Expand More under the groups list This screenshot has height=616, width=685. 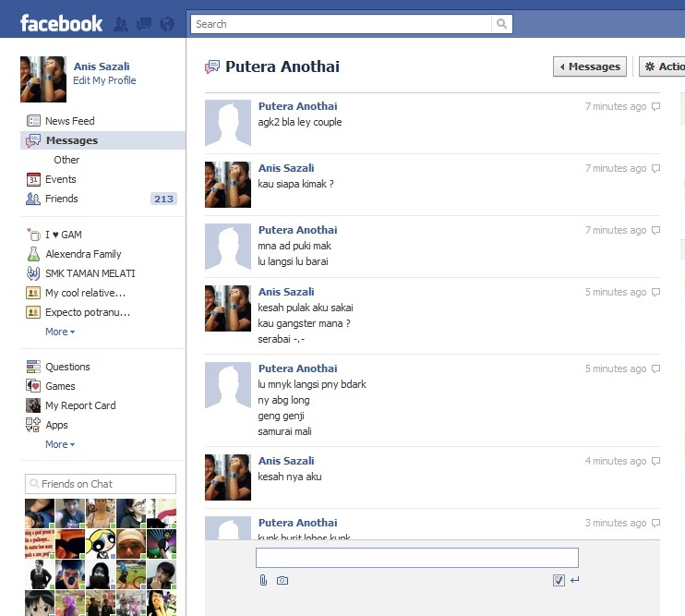tap(60, 332)
